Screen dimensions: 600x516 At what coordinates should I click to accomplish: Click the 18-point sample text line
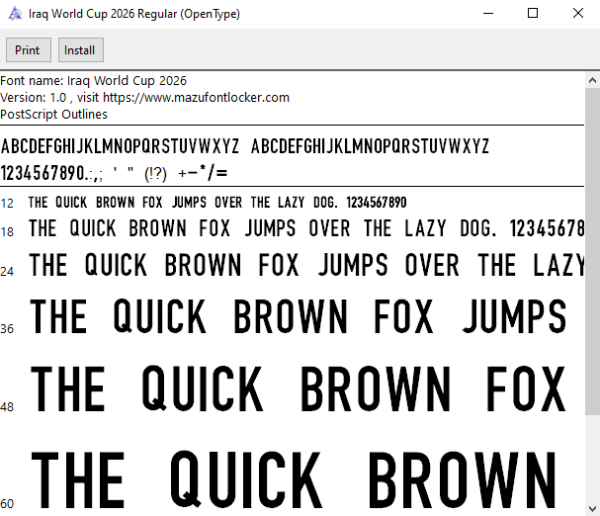(x=306, y=229)
